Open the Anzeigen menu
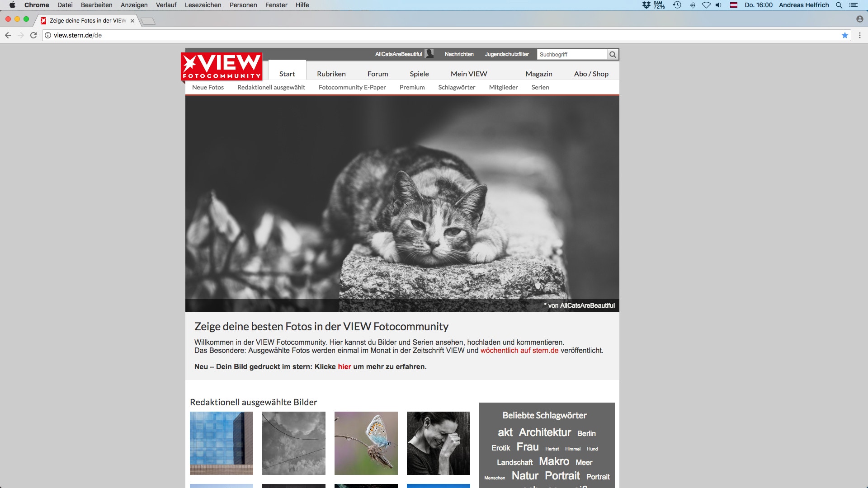868x488 pixels. click(x=134, y=5)
